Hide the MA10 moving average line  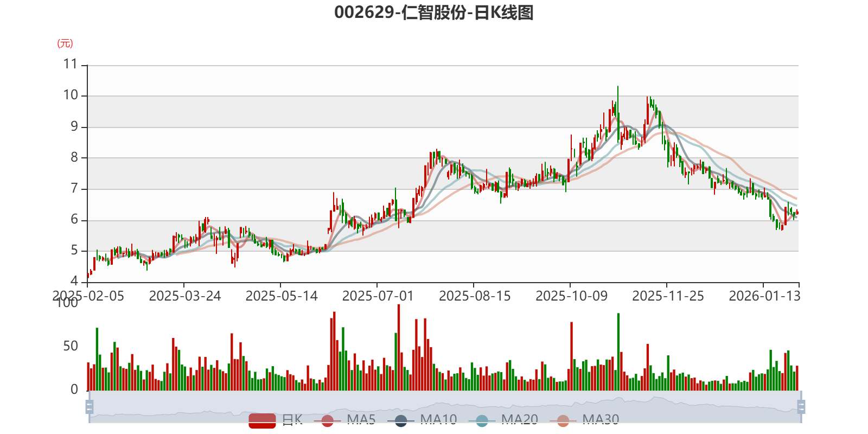click(422, 420)
